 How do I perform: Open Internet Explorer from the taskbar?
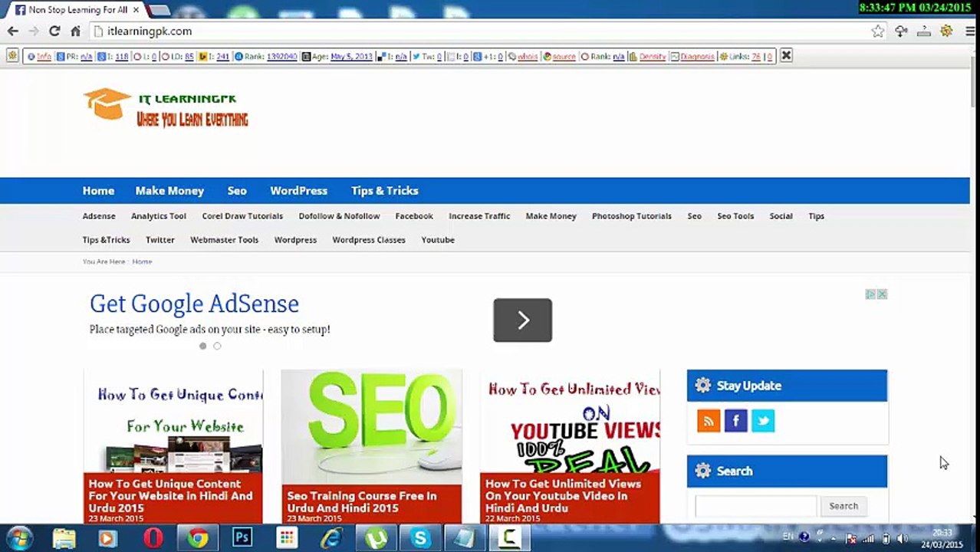(331, 538)
